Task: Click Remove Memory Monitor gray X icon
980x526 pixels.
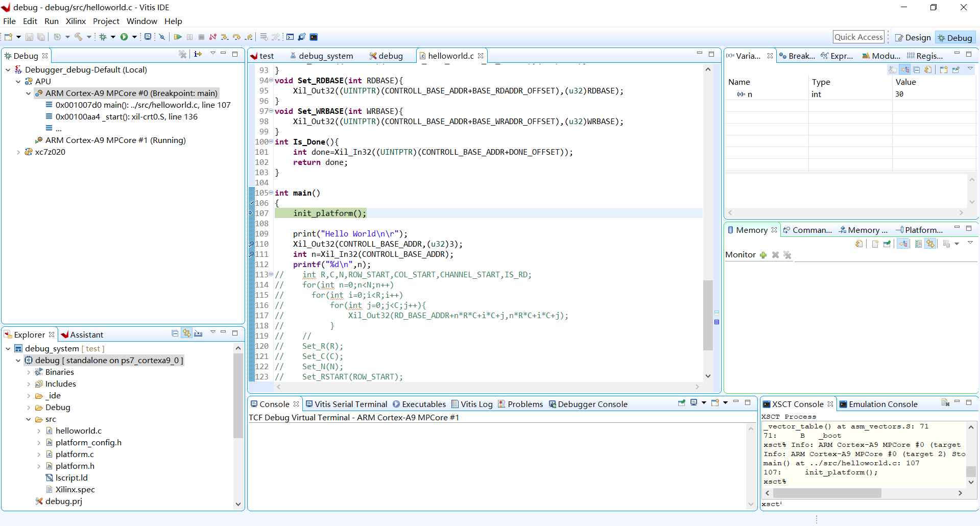Action: [x=775, y=255]
